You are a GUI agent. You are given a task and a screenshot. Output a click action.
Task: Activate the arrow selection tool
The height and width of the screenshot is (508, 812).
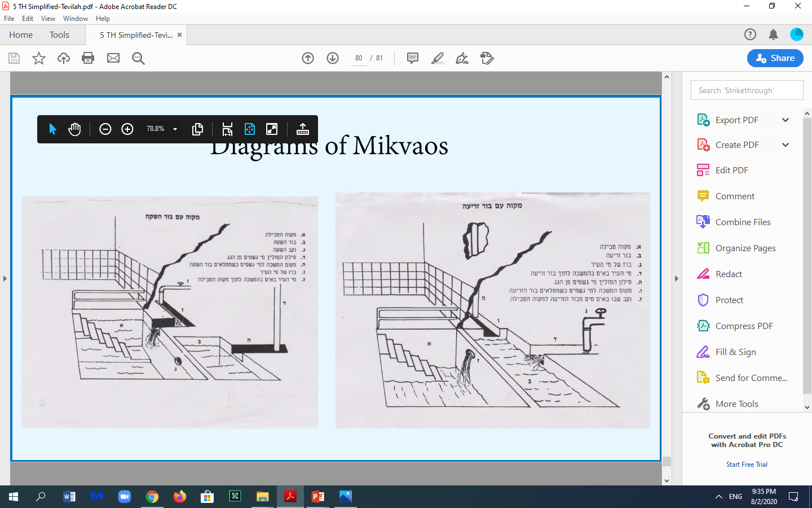53,129
